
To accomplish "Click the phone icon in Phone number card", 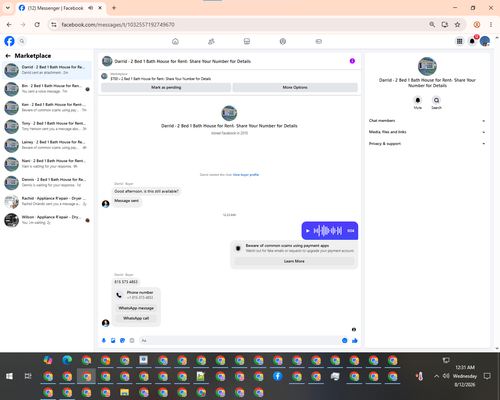I will 119,295.
